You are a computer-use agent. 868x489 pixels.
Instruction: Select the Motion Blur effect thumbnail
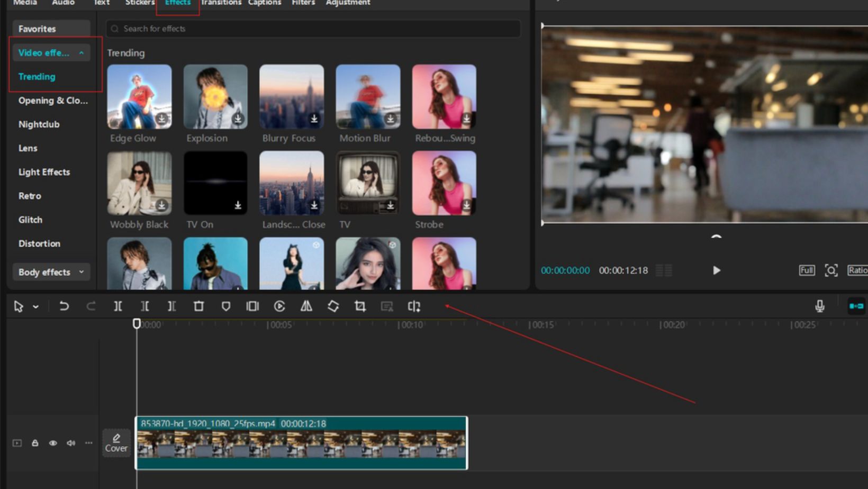coord(368,97)
